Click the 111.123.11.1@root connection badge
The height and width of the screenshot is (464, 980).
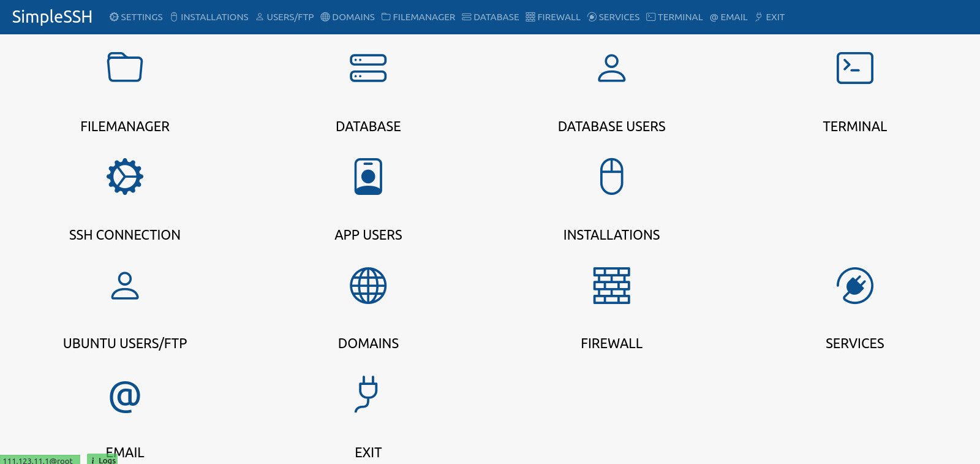40,460
